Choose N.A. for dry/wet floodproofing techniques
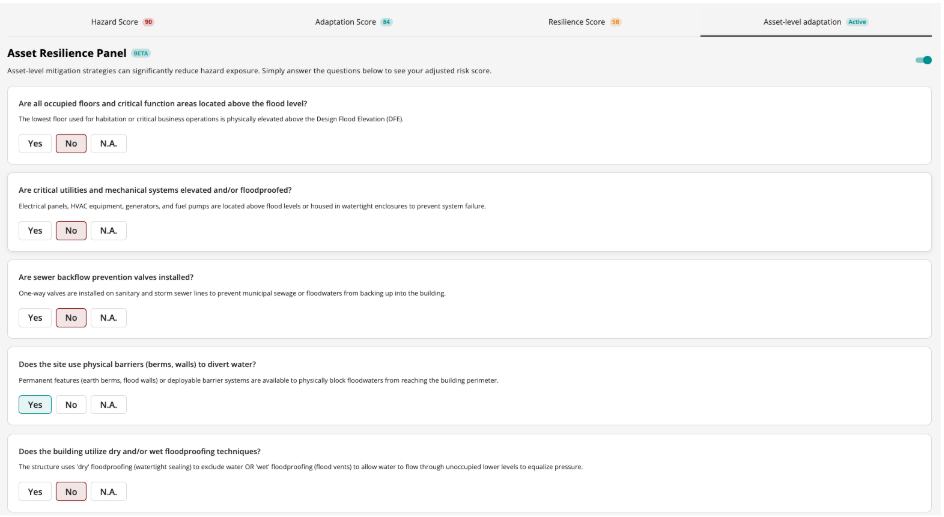This screenshot has height=517, width=944. (108, 492)
